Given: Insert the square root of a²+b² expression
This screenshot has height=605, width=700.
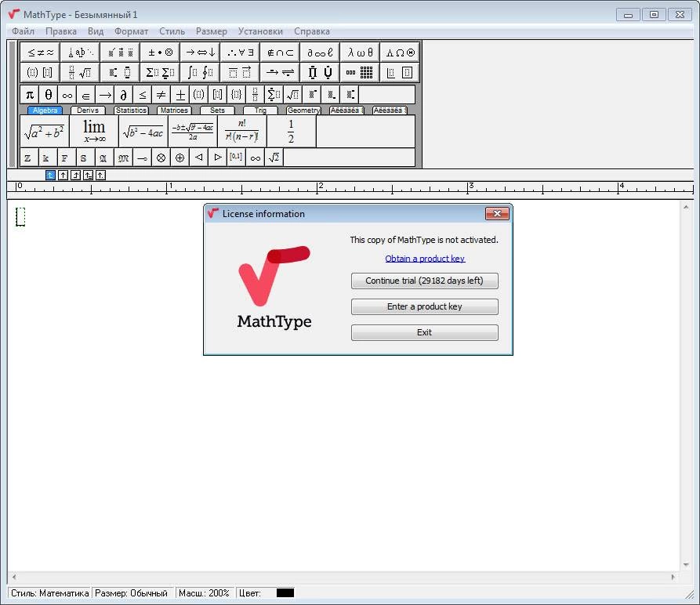Looking at the screenshot, I should click(45, 131).
